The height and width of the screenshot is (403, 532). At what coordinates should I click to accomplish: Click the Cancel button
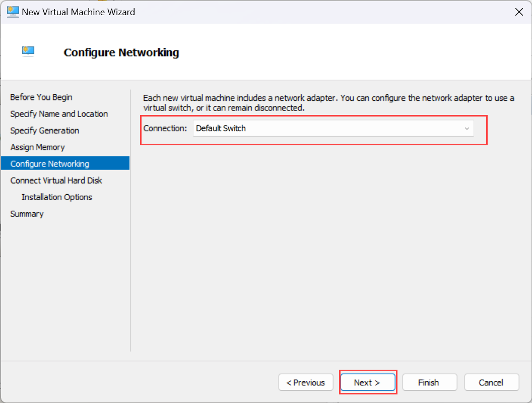(x=492, y=382)
